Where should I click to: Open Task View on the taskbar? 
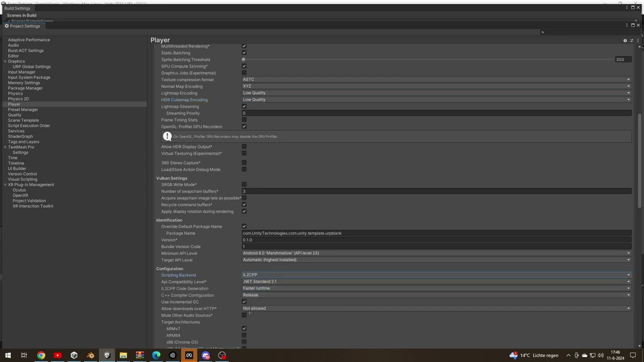(x=24, y=355)
